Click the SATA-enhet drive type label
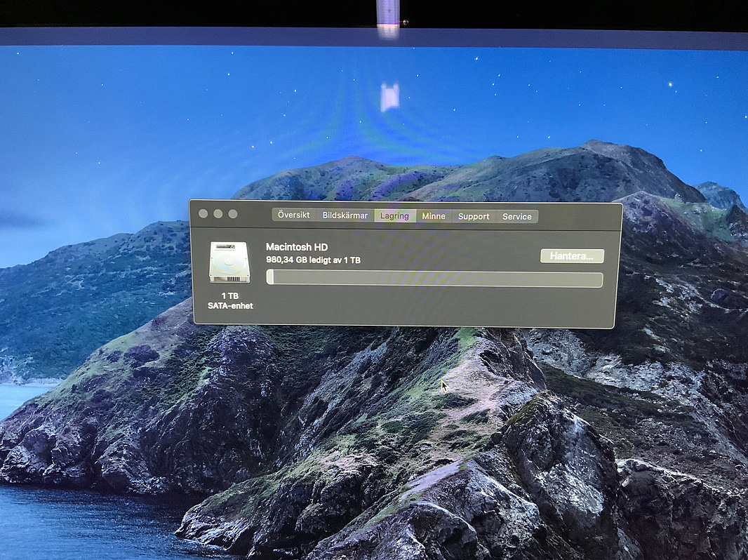Screen dimensions: 748x560 (x=230, y=306)
